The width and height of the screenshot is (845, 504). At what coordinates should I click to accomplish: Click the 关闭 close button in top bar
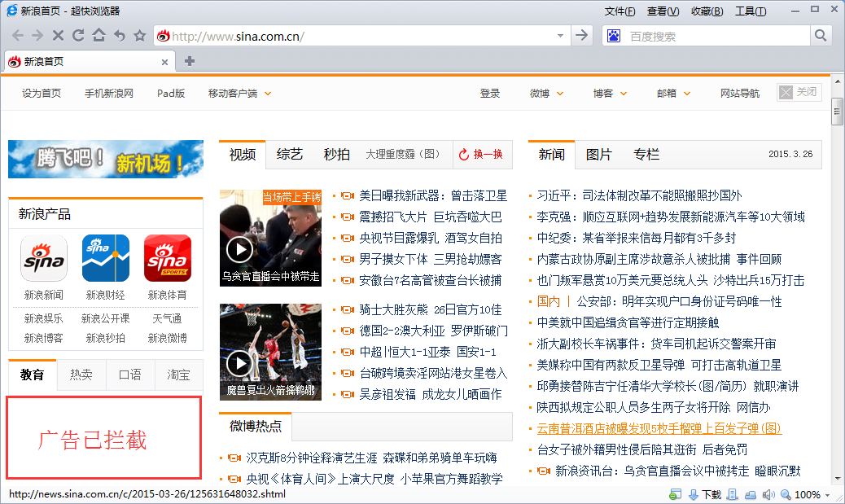(799, 92)
